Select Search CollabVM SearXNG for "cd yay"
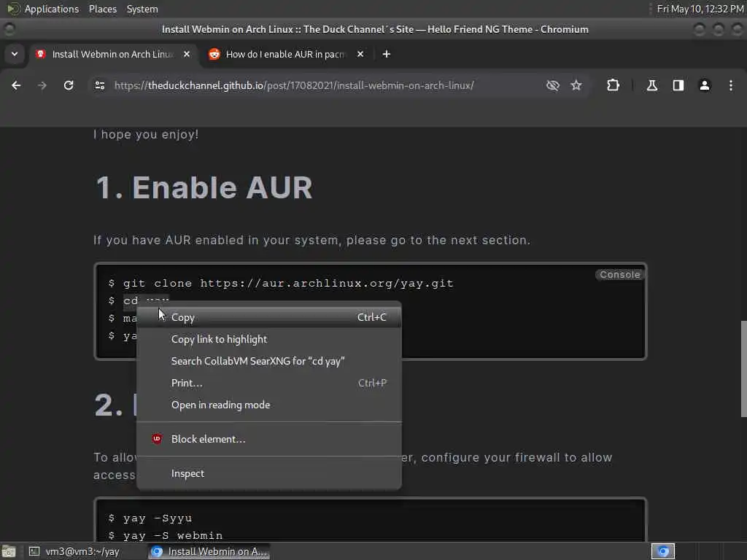Viewport: 747px width, 560px height. (269, 361)
